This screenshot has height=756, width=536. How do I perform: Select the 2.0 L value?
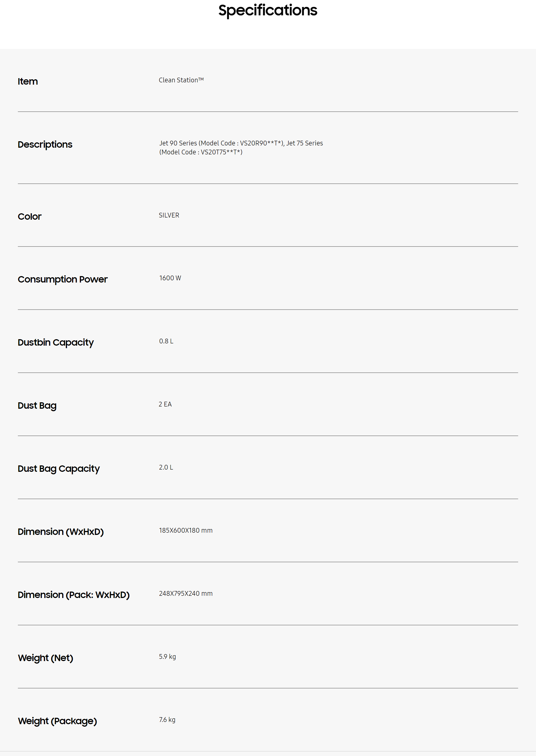pos(166,467)
